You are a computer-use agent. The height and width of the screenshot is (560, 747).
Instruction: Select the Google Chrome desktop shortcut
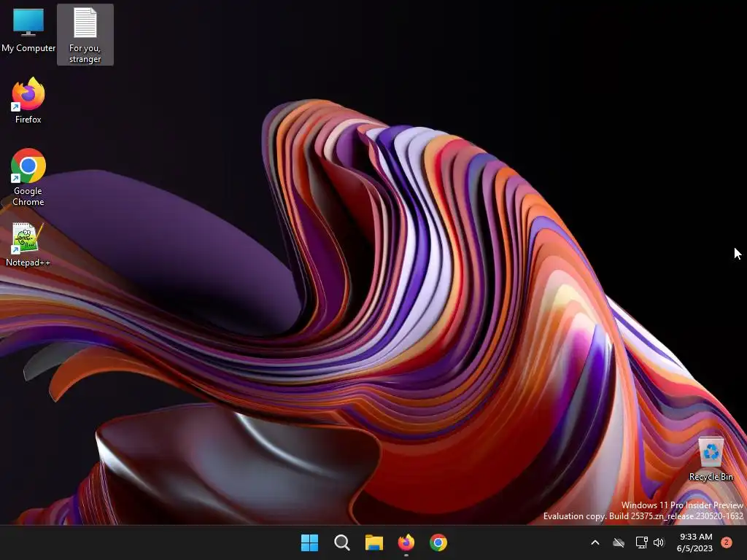tap(28, 177)
